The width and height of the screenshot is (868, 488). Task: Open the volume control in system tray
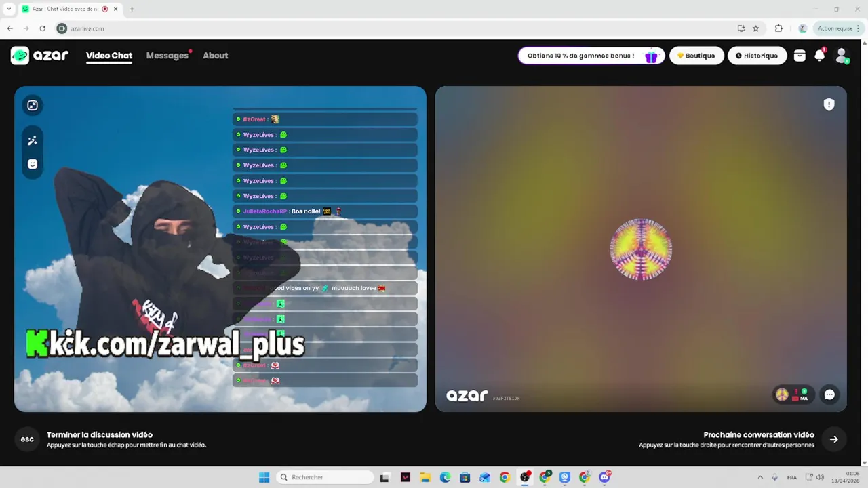tap(820, 477)
